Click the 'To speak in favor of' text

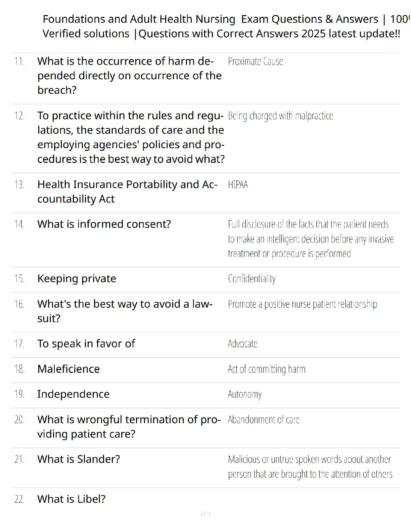tap(86, 344)
